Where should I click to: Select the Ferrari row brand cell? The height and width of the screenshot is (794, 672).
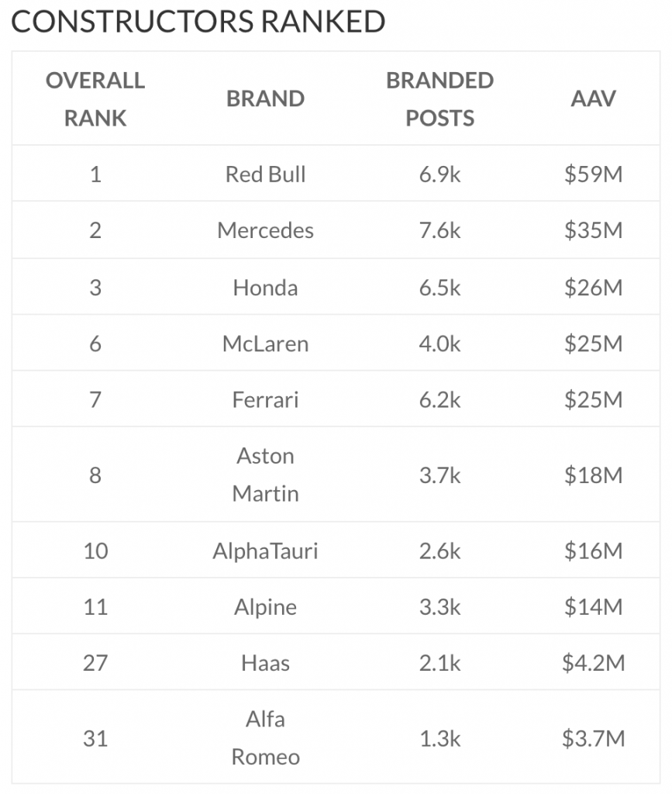pos(265,400)
